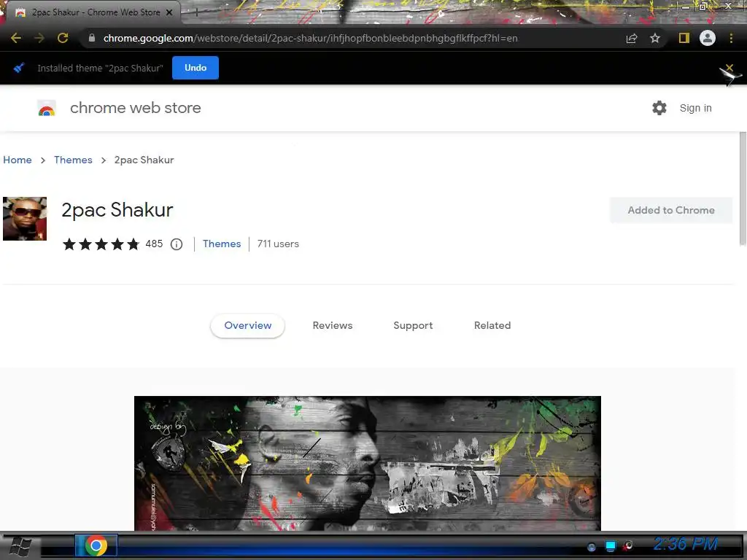Select the Overview tab

[248, 325]
